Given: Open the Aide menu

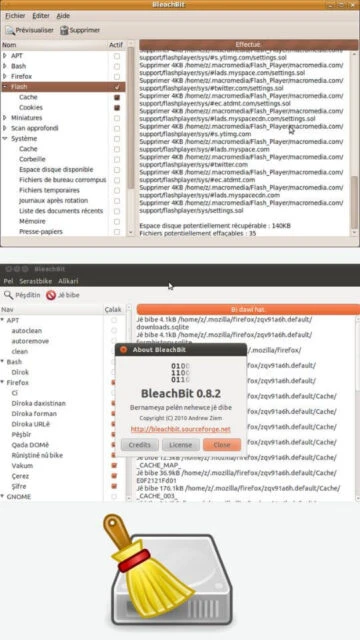Looking at the screenshot, I should [63, 16].
